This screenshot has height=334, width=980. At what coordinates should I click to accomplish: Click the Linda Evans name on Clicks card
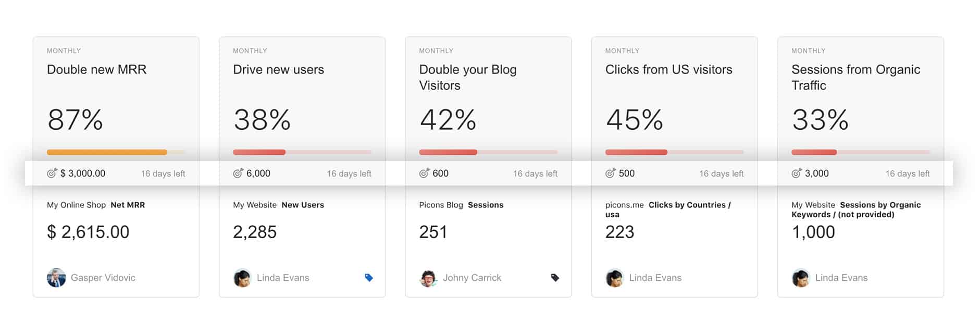[x=655, y=278]
